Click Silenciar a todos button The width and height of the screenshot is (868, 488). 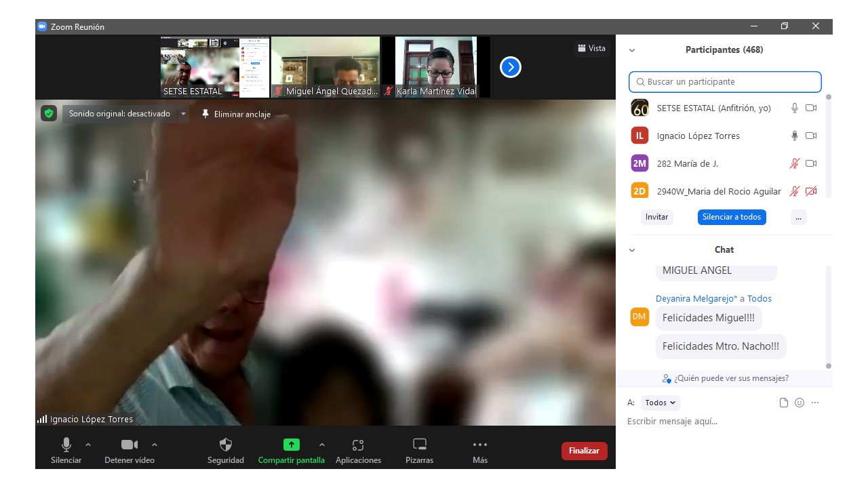[732, 217]
